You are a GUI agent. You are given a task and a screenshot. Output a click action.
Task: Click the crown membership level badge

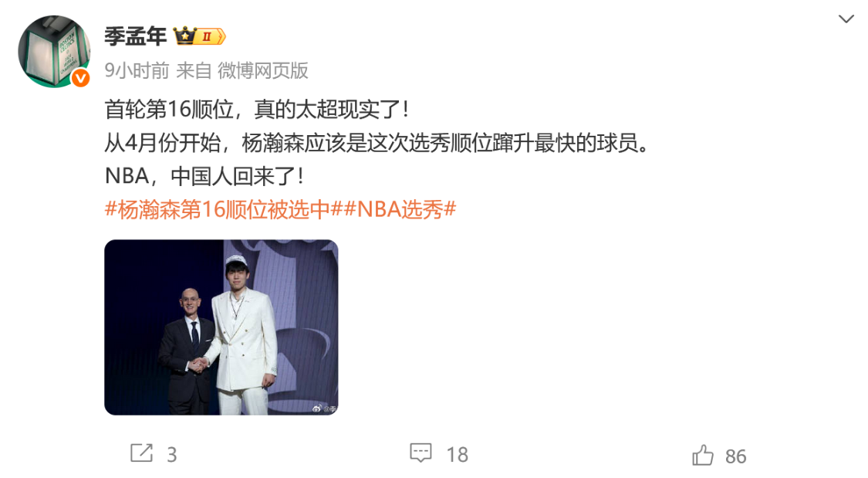pos(199,36)
